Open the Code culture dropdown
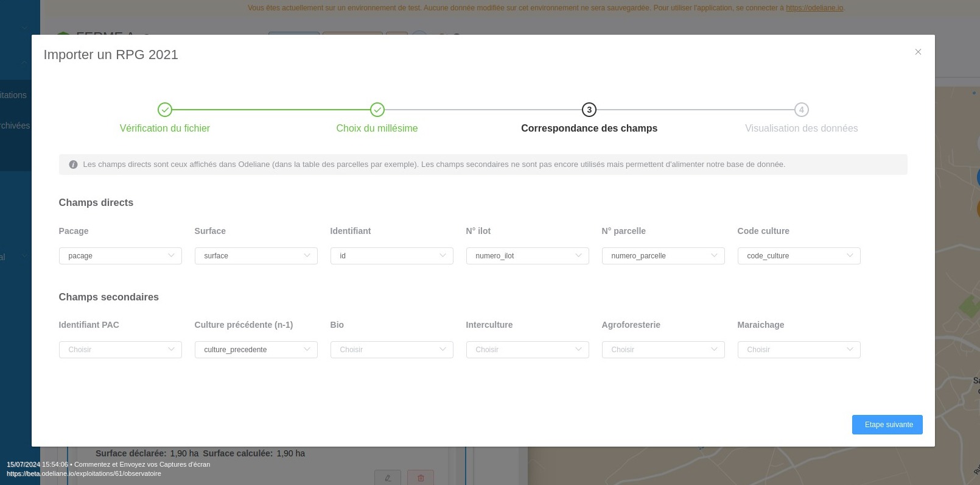Image resolution: width=980 pixels, height=485 pixels. pyautogui.click(x=799, y=256)
